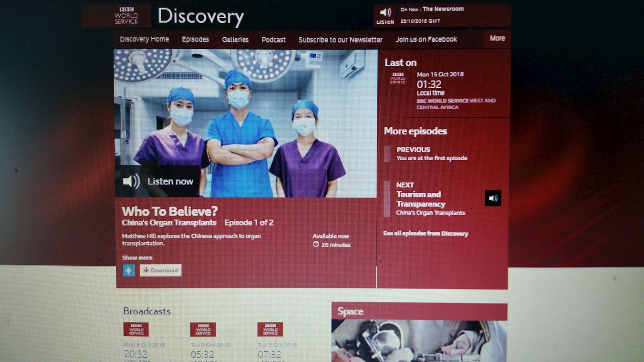This screenshot has height=362, width=644.
Task: Open the Discovery Home menu item
Action: pos(144,40)
